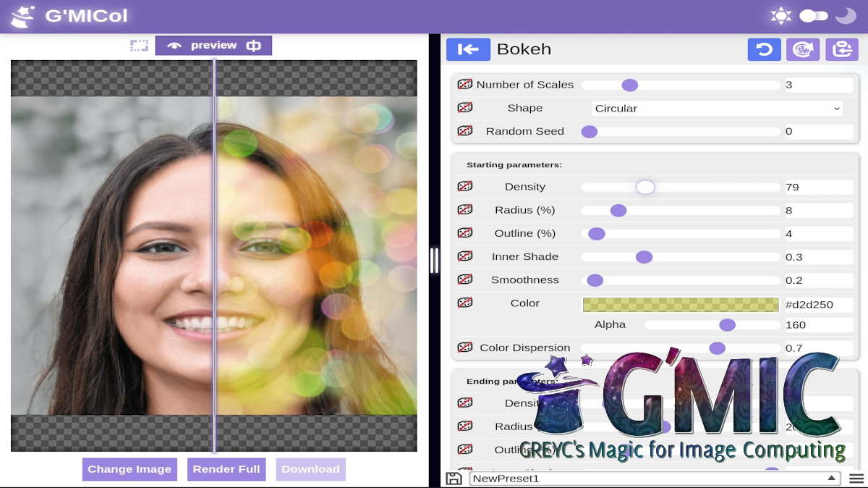Toggle the dice randomize icon for Density
868x488 pixels.
pos(465,187)
